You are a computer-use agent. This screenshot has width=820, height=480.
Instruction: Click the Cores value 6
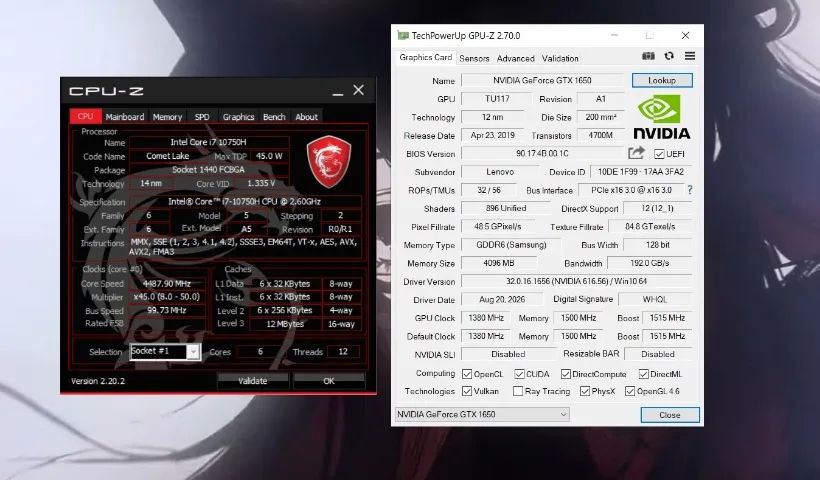click(x=260, y=351)
